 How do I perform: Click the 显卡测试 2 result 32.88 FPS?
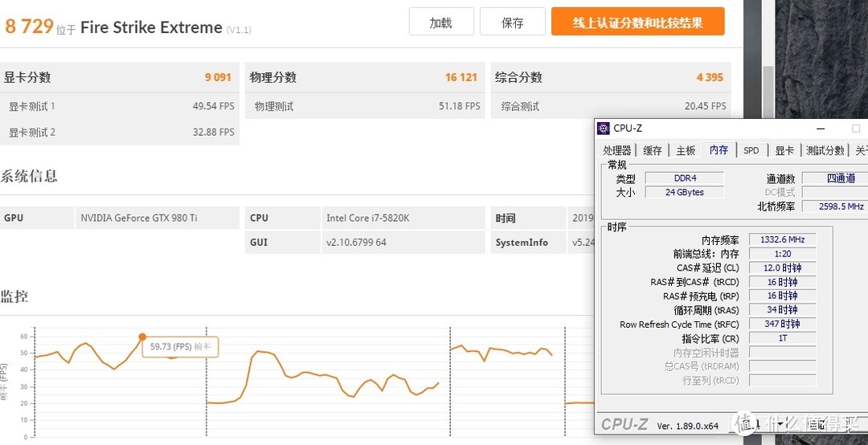pos(213,133)
